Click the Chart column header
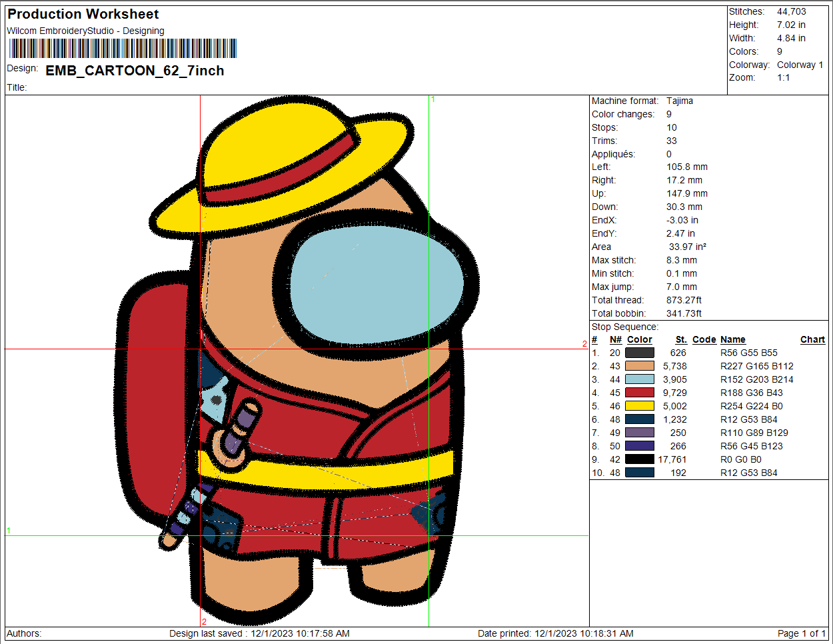The height and width of the screenshot is (644, 833). (812, 339)
